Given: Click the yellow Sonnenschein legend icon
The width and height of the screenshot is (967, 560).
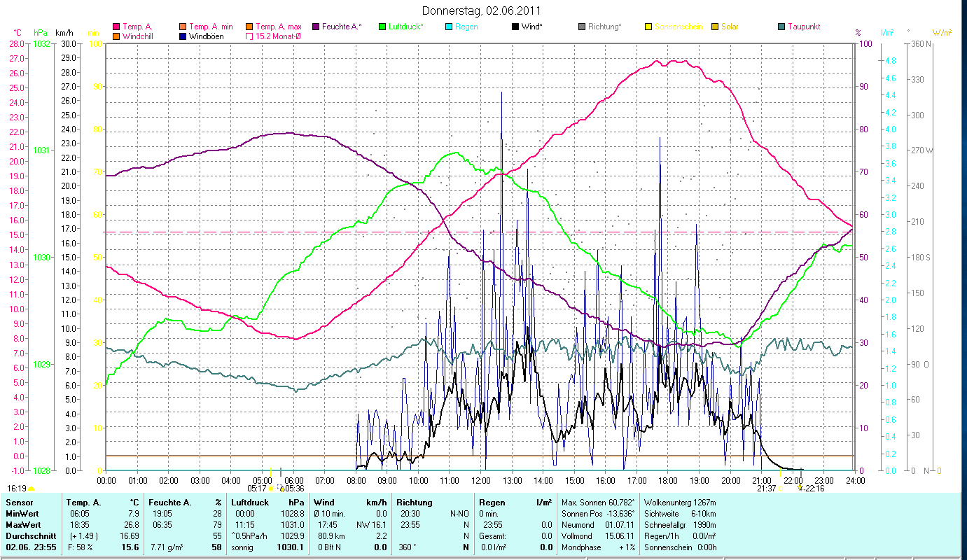Looking at the screenshot, I should [648, 27].
